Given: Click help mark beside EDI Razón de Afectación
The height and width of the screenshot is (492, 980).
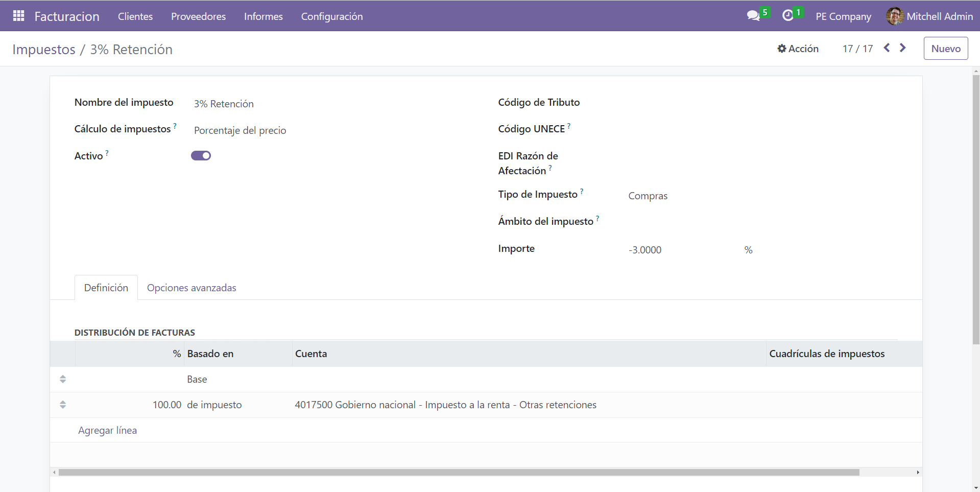Looking at the screenshot, I should tap(550, 168).
